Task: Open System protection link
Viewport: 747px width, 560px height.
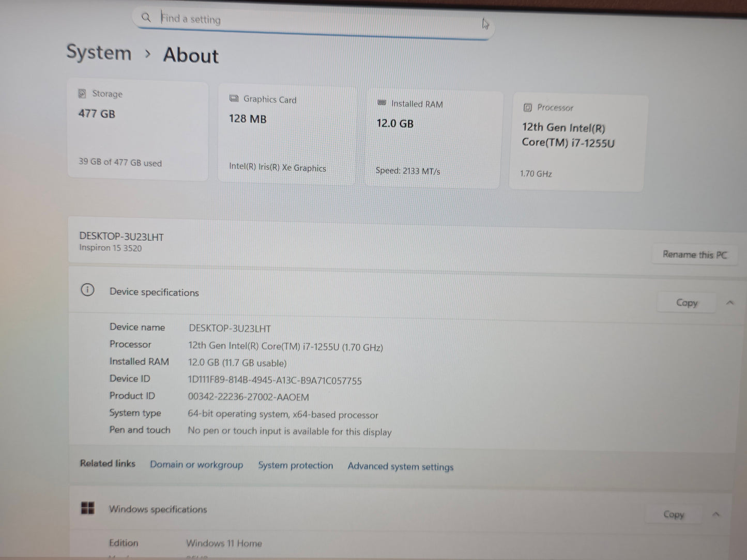Action: point(296,465)
